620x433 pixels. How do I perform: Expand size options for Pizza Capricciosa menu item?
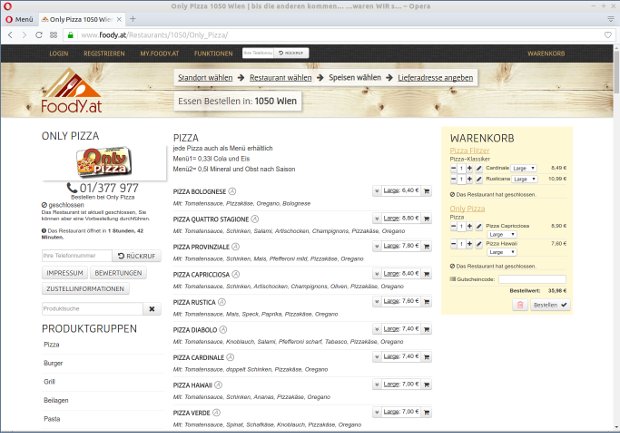(x=376, y=274)
